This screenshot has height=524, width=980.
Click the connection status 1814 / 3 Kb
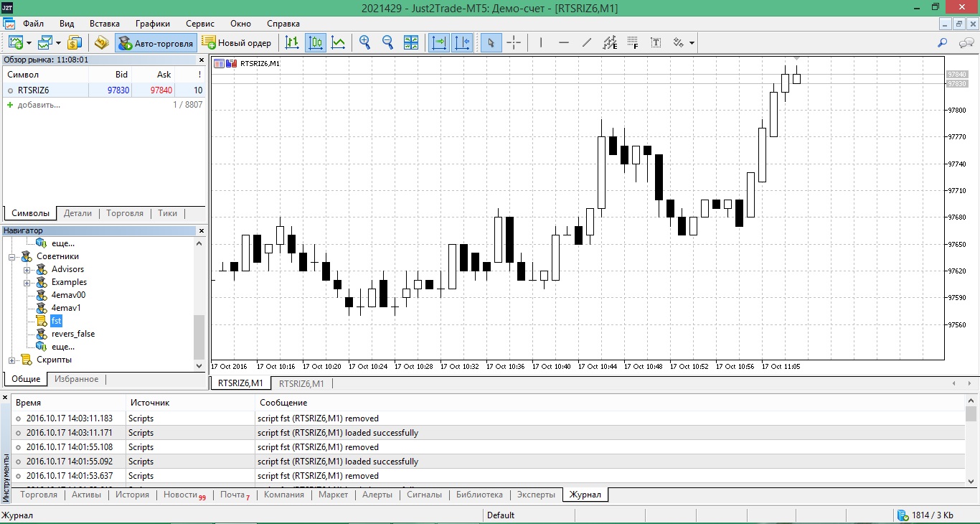click(925, 515)
